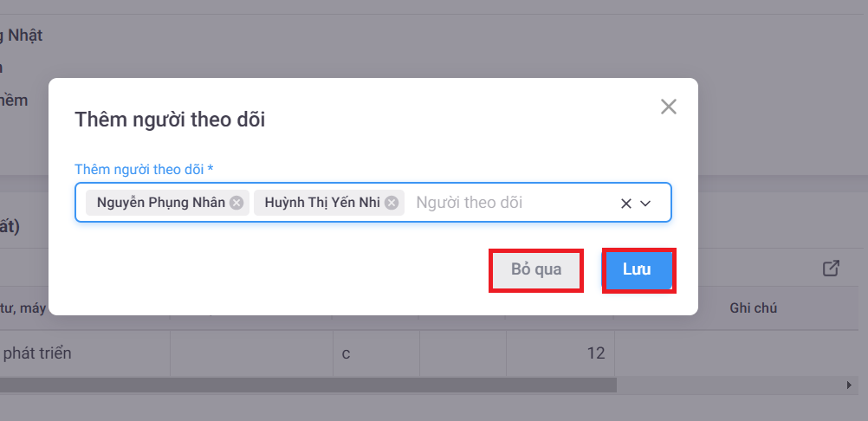
Task: Open the external link icon above table
Action: [x=830, y=269]
